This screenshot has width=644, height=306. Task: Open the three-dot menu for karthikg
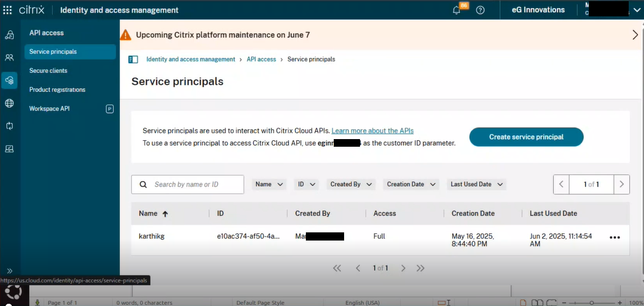[x=615, y=237]
